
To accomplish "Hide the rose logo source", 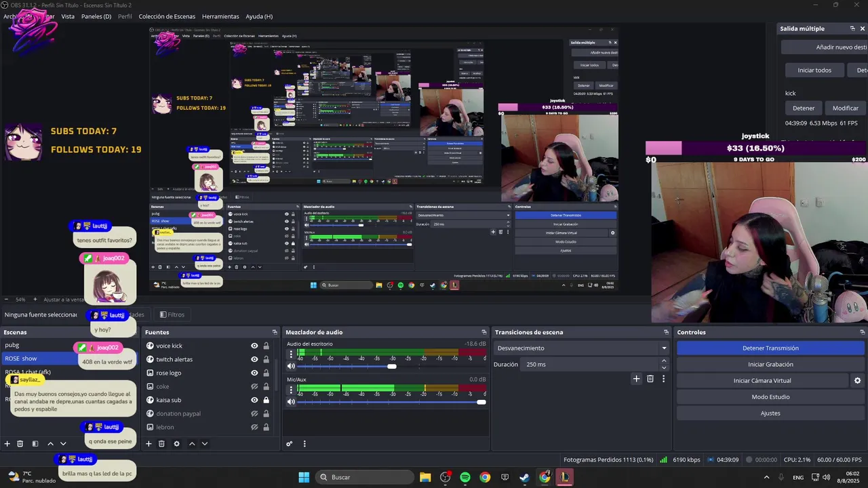I will point(254,373).
